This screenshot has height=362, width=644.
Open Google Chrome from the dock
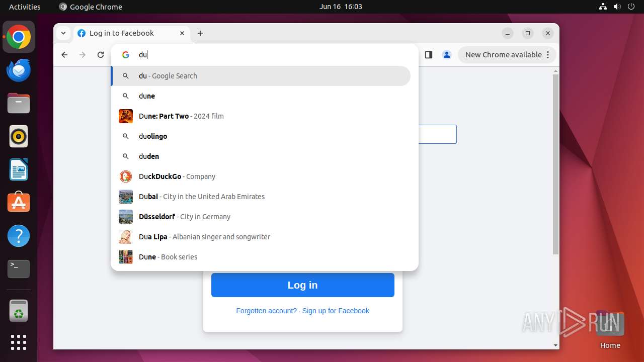click(x=19, y=37)
